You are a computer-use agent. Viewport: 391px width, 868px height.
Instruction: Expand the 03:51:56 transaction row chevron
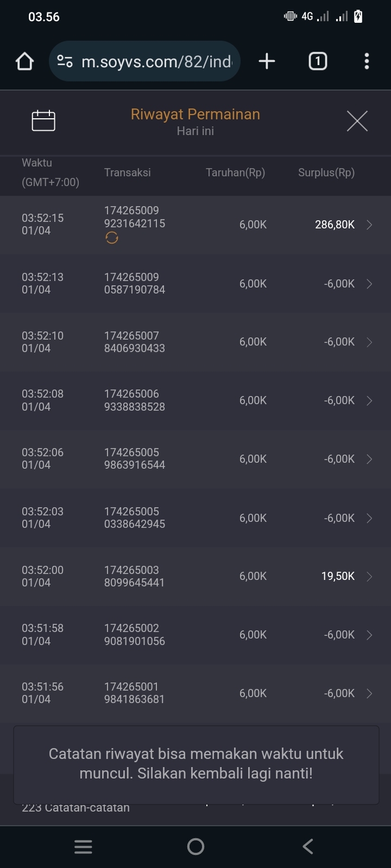[x=369, y=693]
